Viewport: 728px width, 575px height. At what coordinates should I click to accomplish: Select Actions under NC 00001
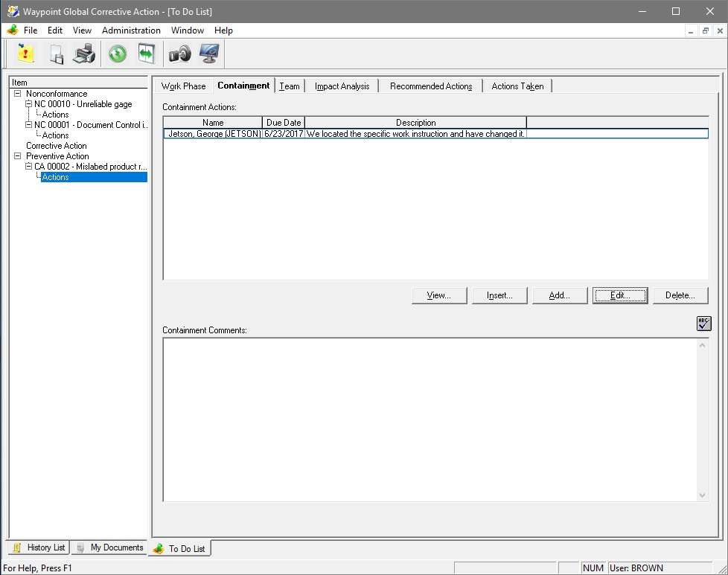(x=55, y=135)
